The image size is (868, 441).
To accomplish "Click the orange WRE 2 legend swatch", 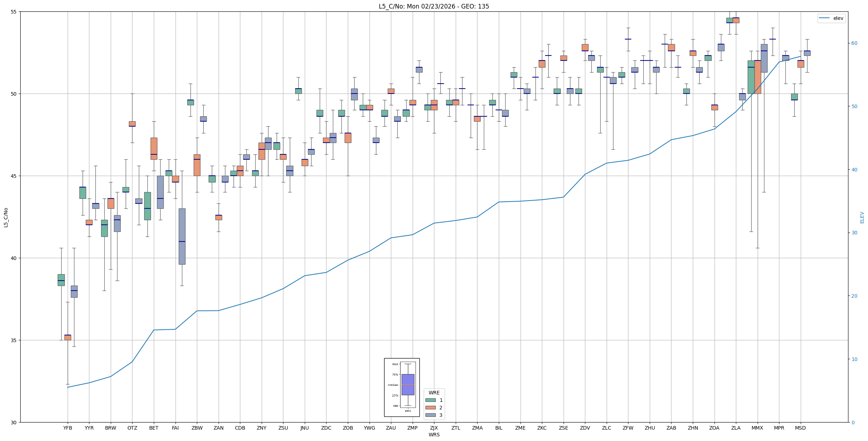I will pos(430,408).
